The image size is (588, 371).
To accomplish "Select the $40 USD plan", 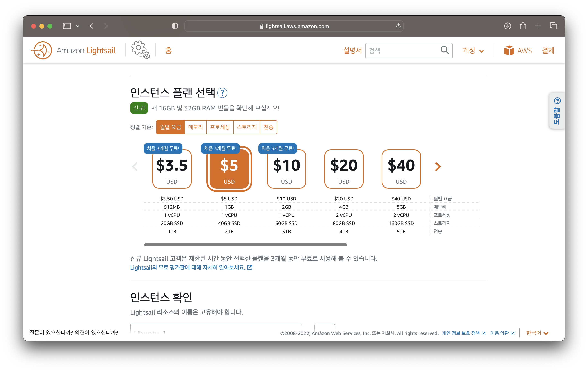I will click(401, 169).
